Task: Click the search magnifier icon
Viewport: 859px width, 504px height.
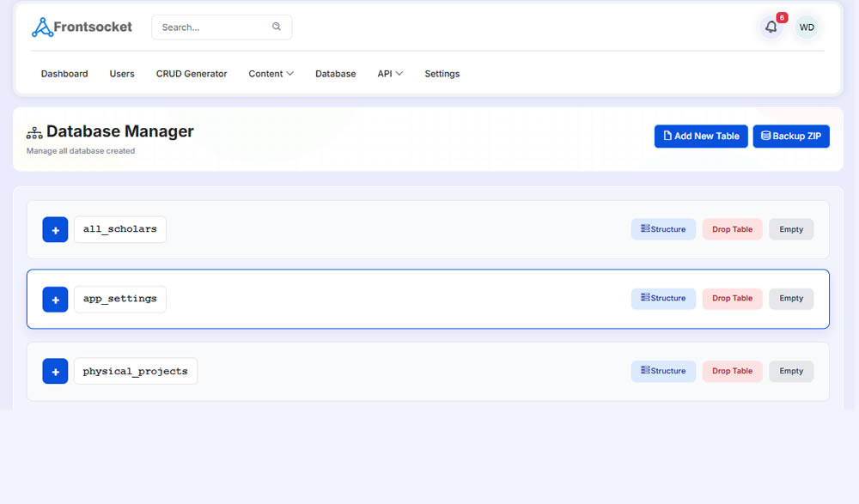Action: coord(277,27)
